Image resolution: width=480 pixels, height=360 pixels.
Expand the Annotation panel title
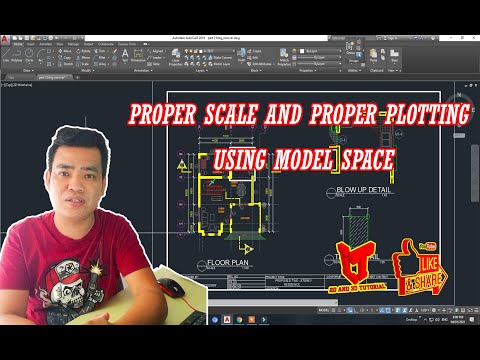pyautogui.click(x=142, y=71)
